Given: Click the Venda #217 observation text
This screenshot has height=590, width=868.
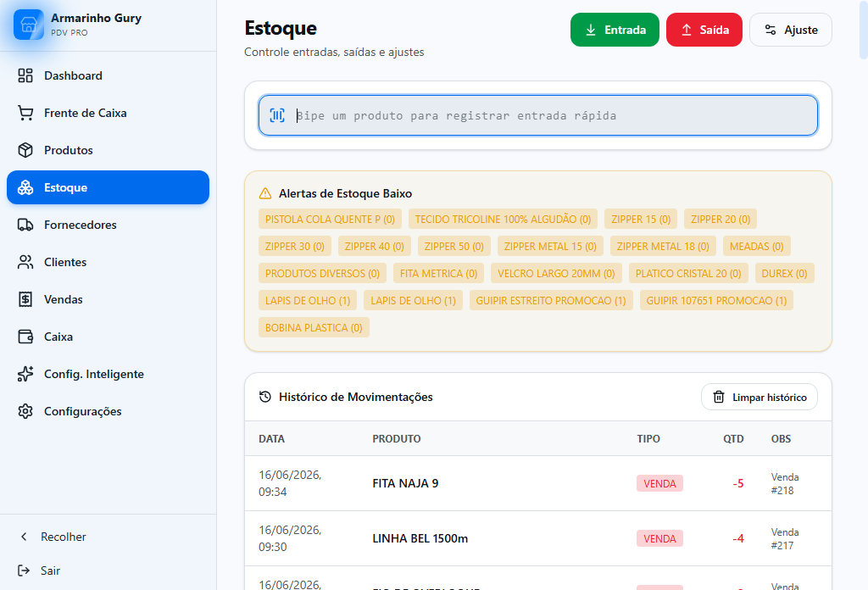Looking at the screenshot, I should (785, 538).
